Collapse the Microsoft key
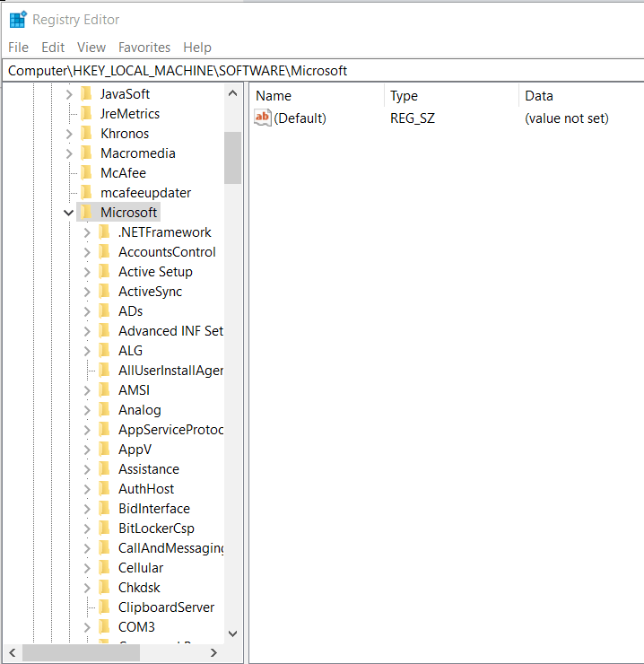 [x=68, y=213]
